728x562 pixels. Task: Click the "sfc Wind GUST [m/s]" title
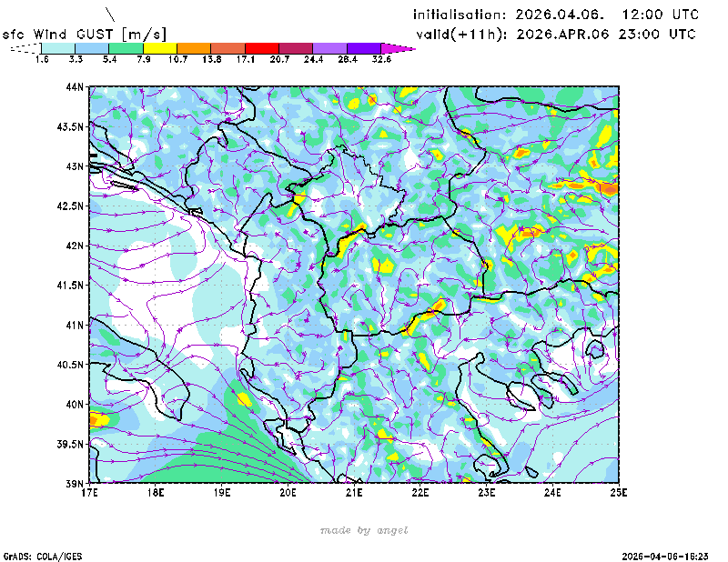85,34
